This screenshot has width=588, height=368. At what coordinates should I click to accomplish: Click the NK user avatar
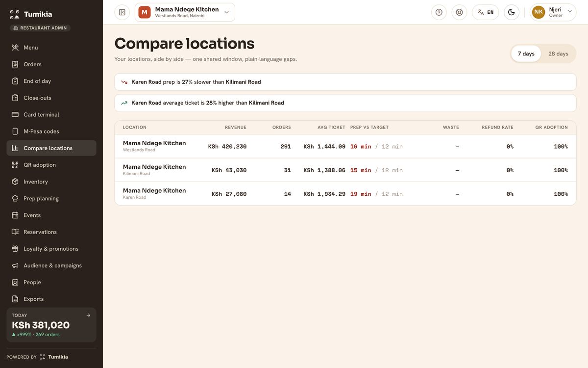[x=539, y=12]
